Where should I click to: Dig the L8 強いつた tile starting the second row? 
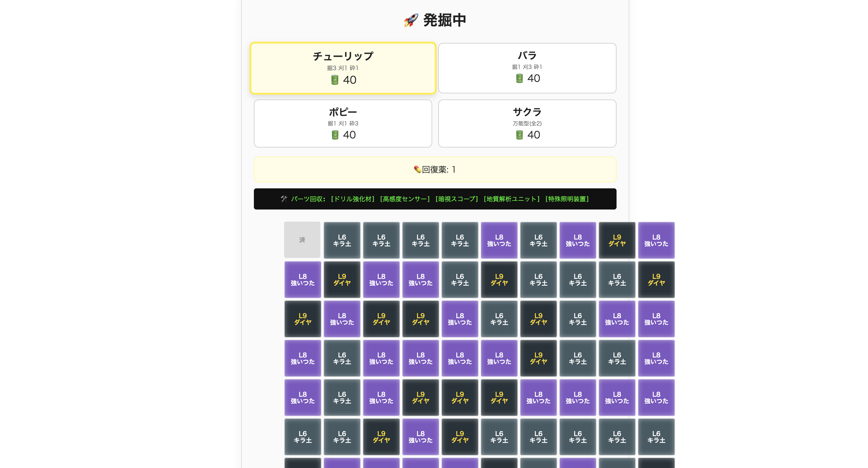(302, 279)
